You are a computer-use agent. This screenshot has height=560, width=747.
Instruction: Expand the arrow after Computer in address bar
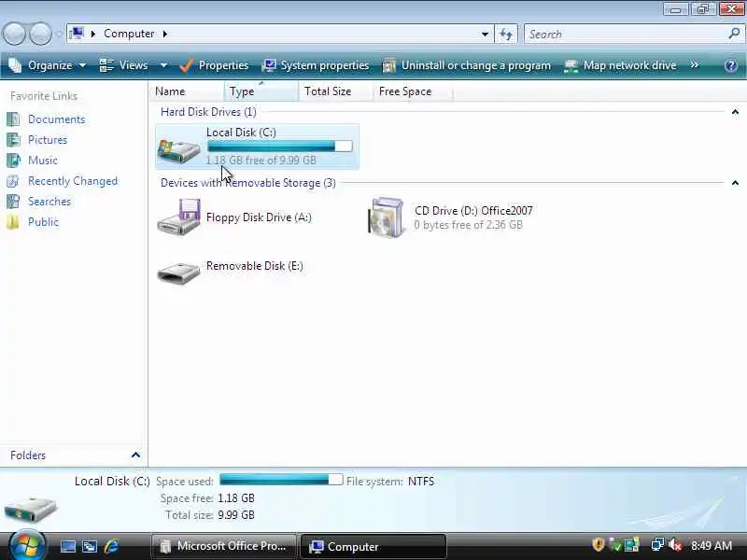click(x=165, y=34)
